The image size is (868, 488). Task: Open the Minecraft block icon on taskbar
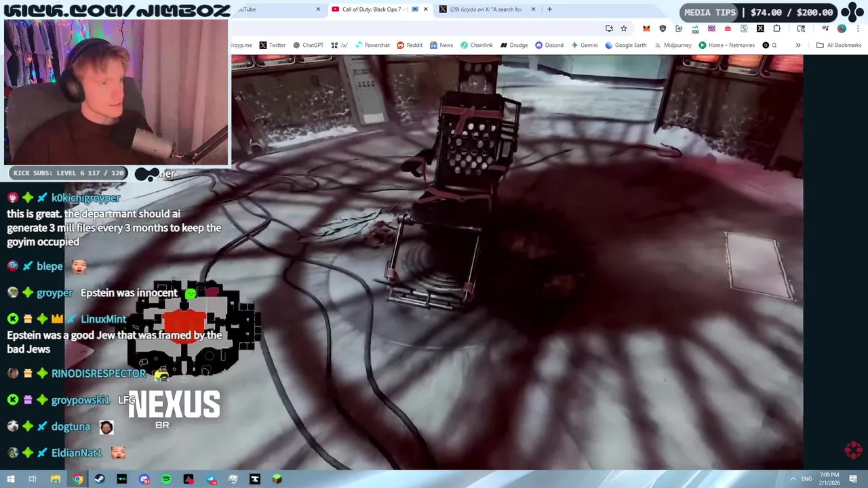277,479
